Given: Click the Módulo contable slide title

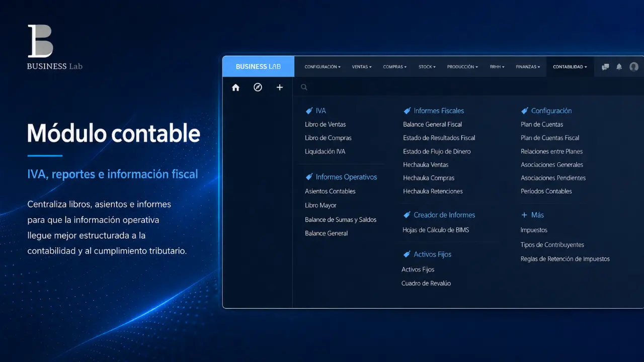Looking at the screenshot, I should click(114, 134).
